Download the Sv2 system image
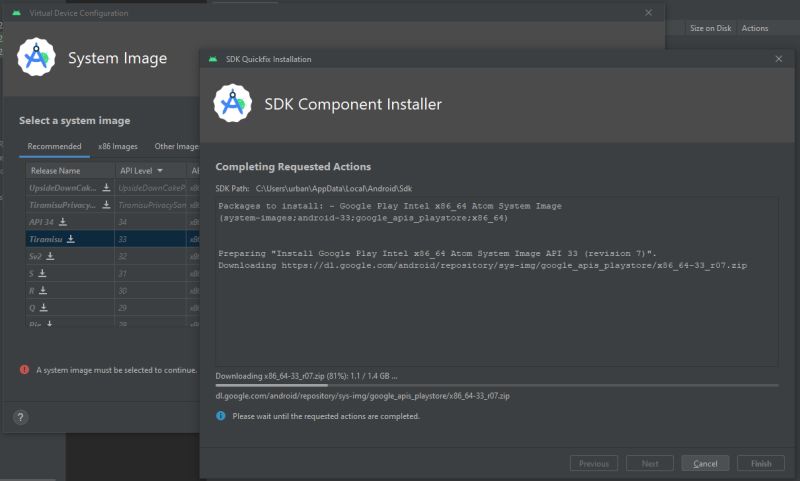The width and height of the screenshot is (800, 481). 50,256
